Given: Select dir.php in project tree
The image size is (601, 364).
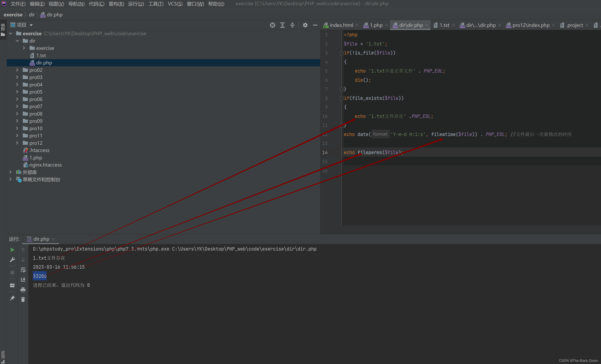Looking at the screenshot, I should [163, 63].
